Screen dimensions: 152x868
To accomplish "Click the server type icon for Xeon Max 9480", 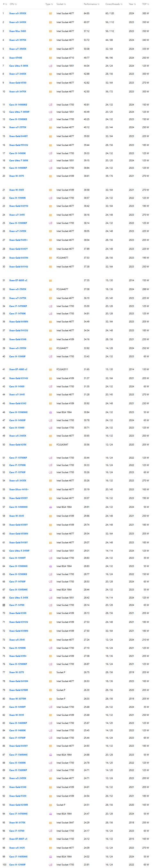I will pyautogui.click(x=51, y=31).
